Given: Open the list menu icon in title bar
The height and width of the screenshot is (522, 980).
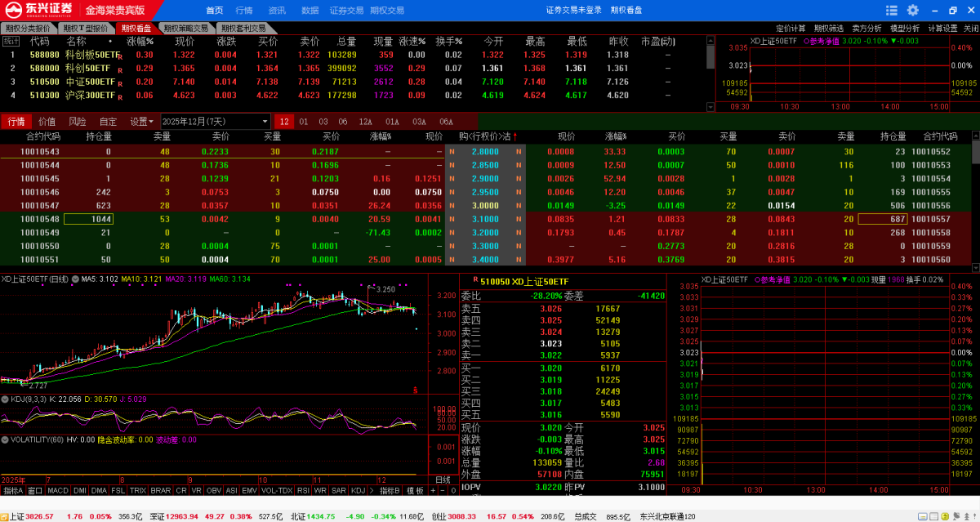Looking at the screenshot, I should [893, 11].
